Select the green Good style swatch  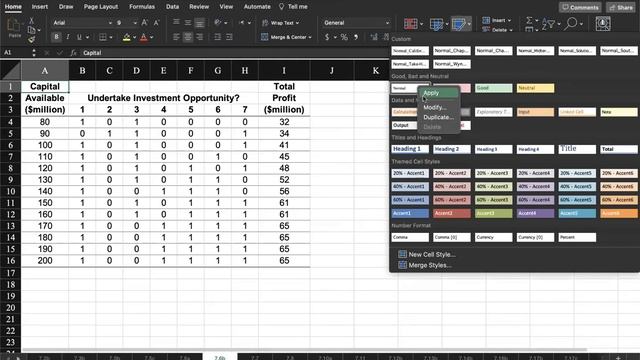[x=493, y=88]
